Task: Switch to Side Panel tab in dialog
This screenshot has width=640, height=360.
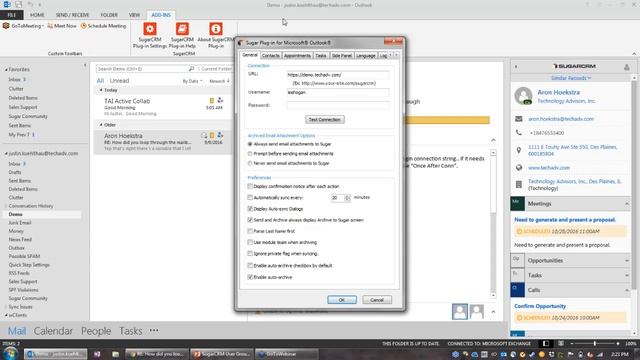Action: (342, 56)
